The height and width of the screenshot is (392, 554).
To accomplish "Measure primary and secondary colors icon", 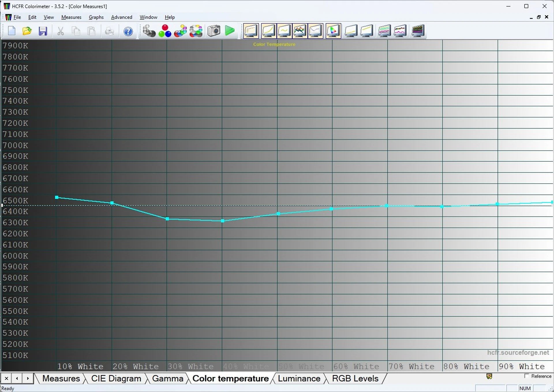I will (x=181, y=31).
